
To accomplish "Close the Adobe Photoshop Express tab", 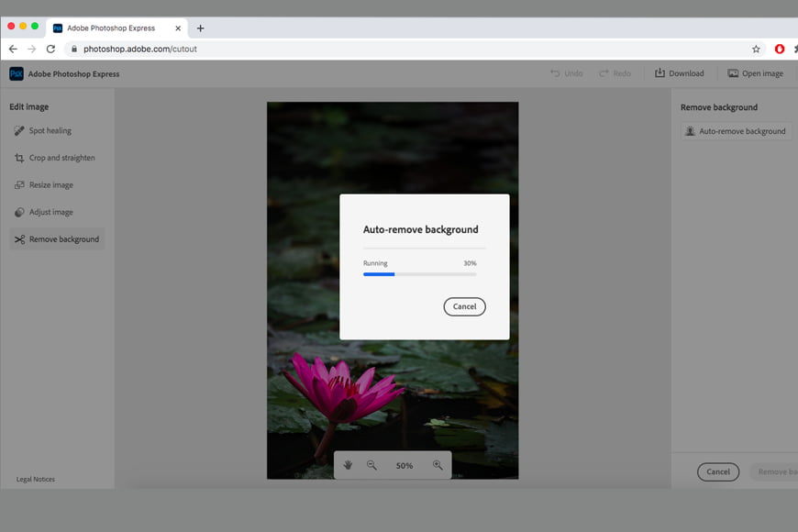I will (x=178, y=28).
